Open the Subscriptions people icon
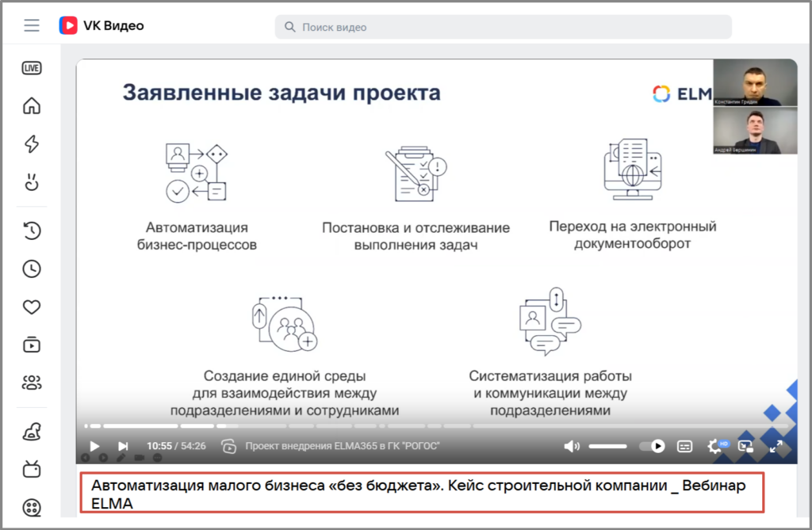The height and width of the screenshot is (530, 812). 32,384
